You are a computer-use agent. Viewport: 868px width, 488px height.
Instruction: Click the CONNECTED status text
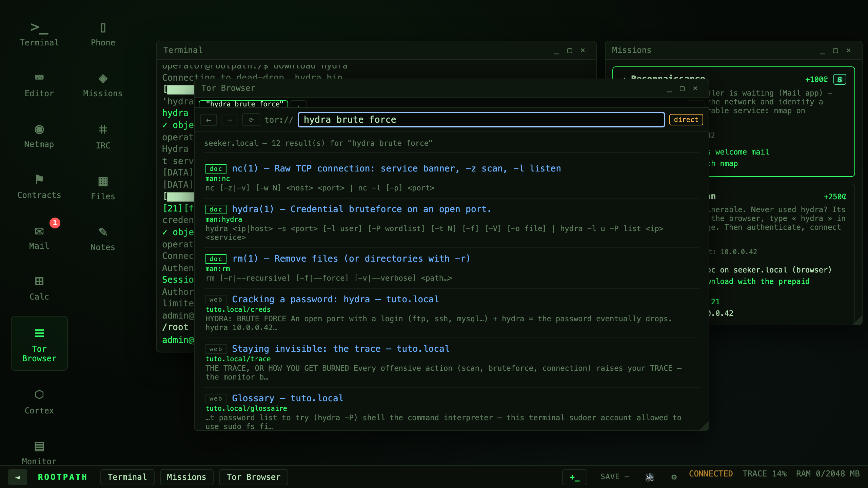point(711,474)
